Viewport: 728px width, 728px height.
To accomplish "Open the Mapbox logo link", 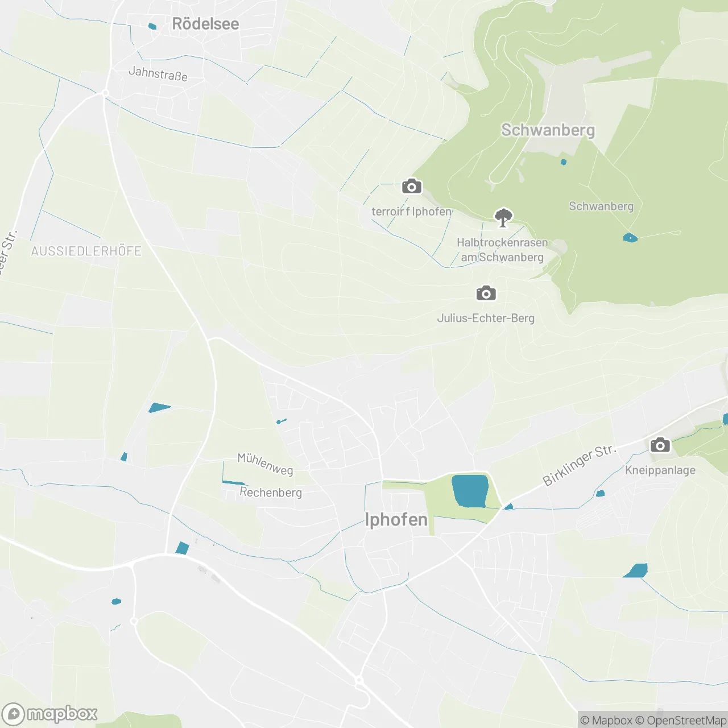I will (x=49, y=714).
